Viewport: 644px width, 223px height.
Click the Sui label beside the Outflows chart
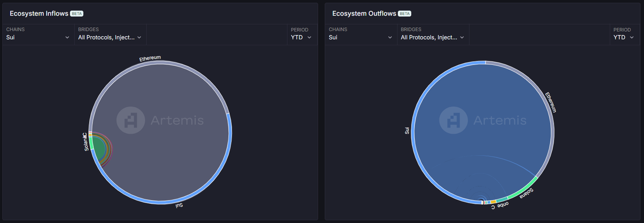[x=407, y=131]
